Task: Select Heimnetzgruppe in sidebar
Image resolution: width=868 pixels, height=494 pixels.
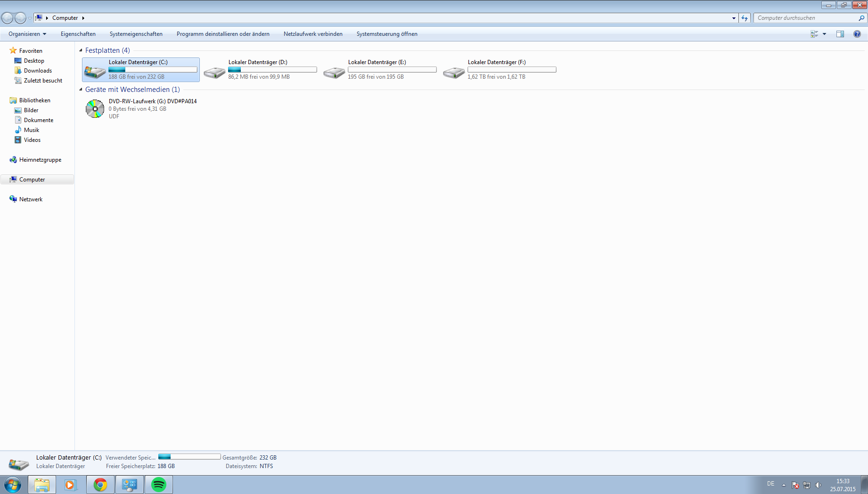Action: [x=40, y=160]
